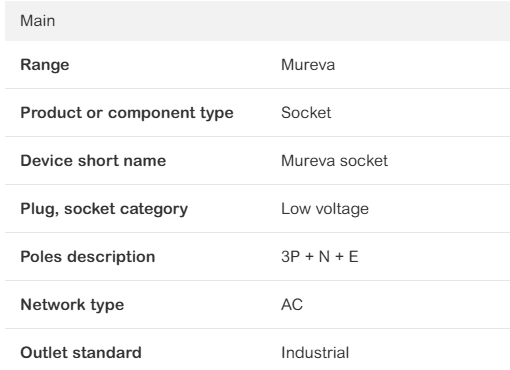Click the Device short name row
The width and height of the screenshot is (510, 370).
pos(257,161)
